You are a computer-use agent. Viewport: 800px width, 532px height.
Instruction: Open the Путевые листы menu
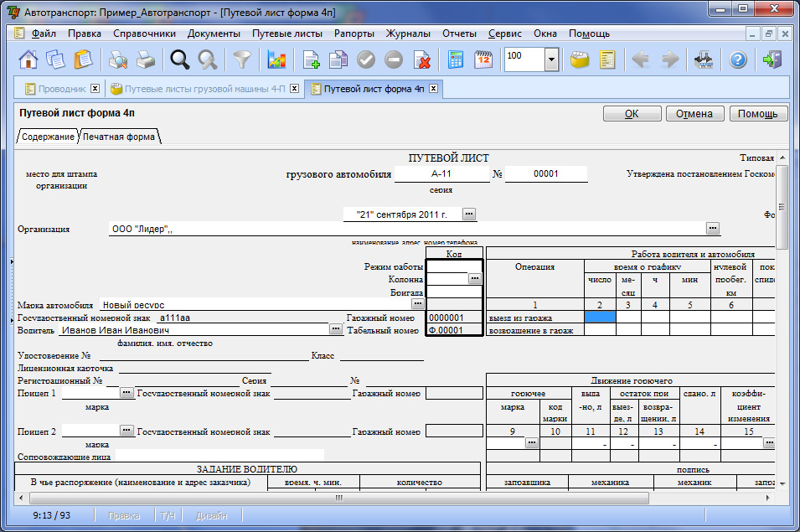(287, 34)
